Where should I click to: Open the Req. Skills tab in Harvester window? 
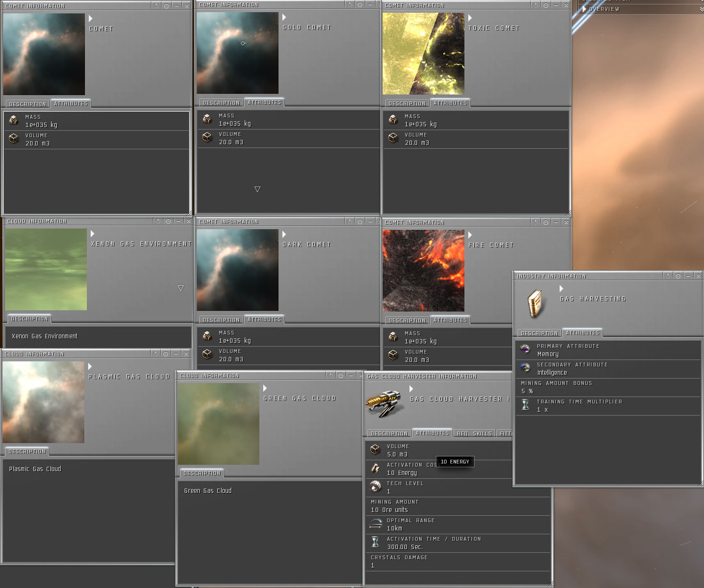[474, 433]
